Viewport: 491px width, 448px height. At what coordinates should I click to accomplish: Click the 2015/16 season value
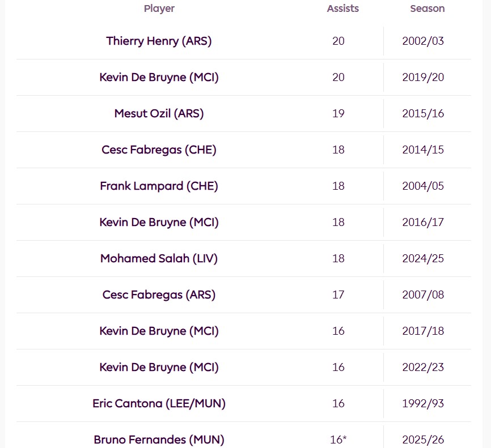click(x=423, y=113)
